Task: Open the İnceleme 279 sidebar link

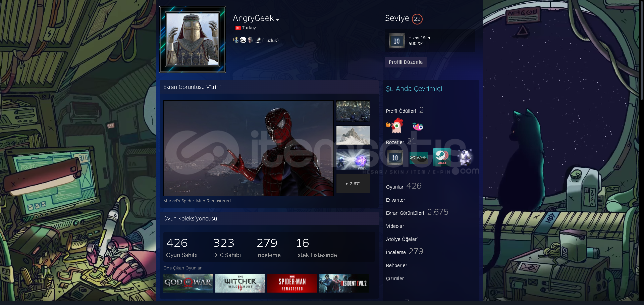Action: 405,252
